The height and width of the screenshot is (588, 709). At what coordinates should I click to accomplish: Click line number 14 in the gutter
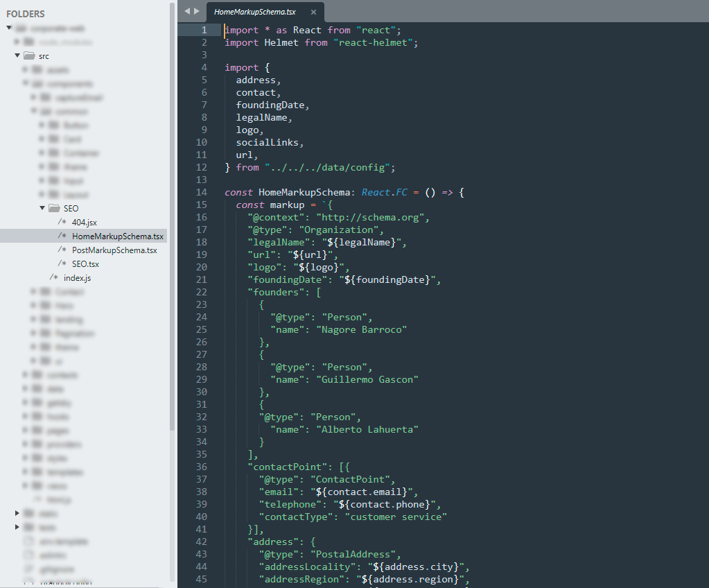click(201, 192)
